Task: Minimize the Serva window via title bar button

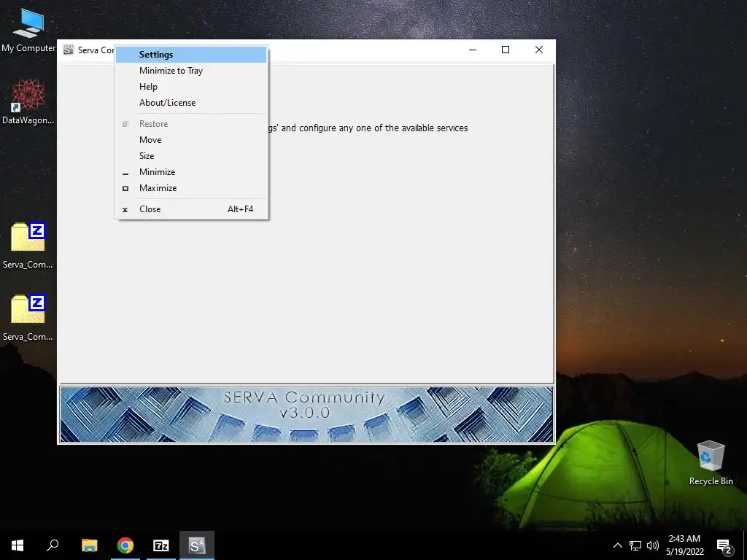Action: tap(473, 50)
